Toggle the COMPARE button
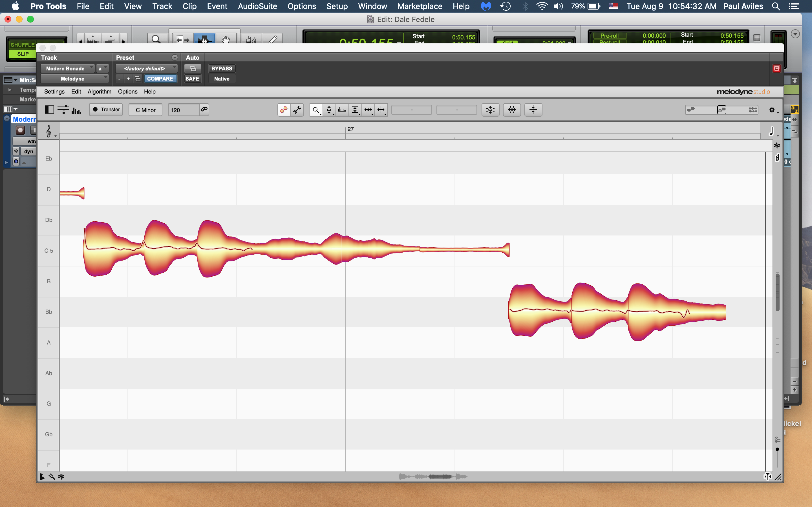The width and height of the screenshot is (812, 507). (x=160, y=79)
